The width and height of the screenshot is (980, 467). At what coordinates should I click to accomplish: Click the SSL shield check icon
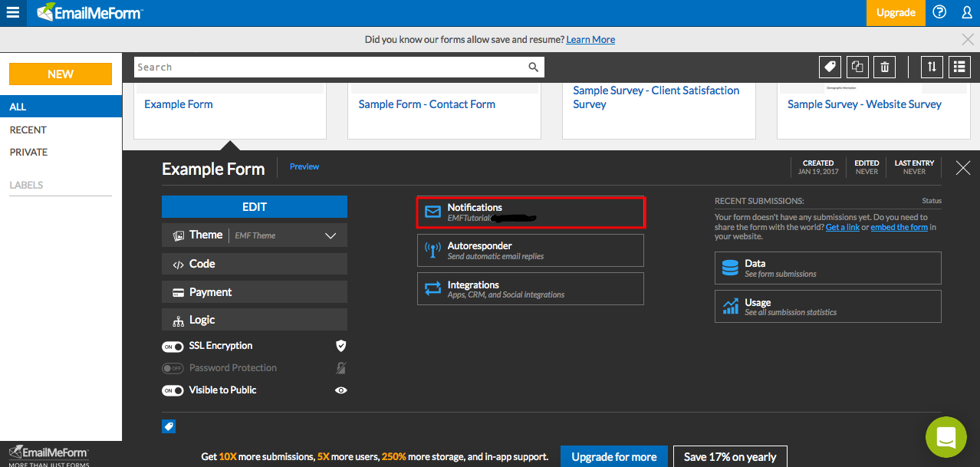pyautogui.click(x=341, y=346)
